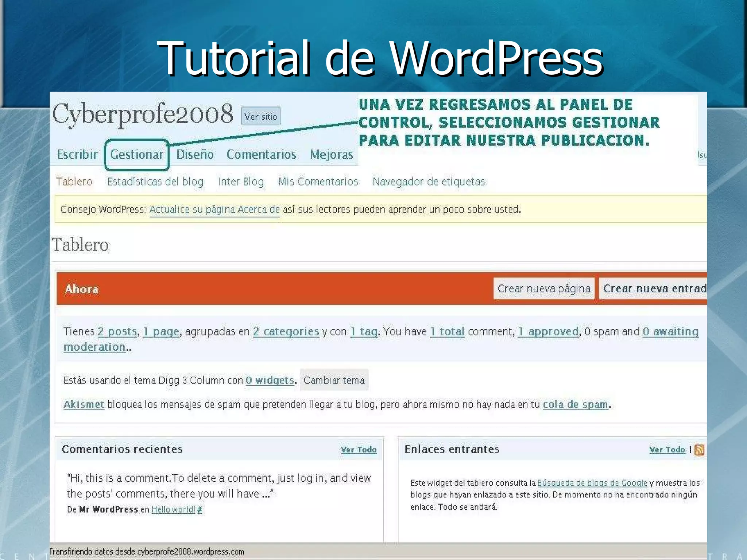
Task: Click Crear nueva entrada button
Action: [x=654, y=288]
